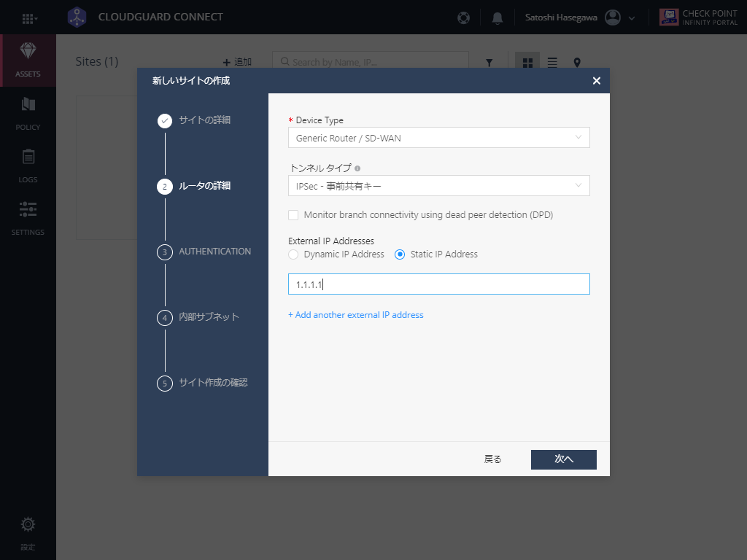Focus the Search by Name, IP field

pos(370,62)
